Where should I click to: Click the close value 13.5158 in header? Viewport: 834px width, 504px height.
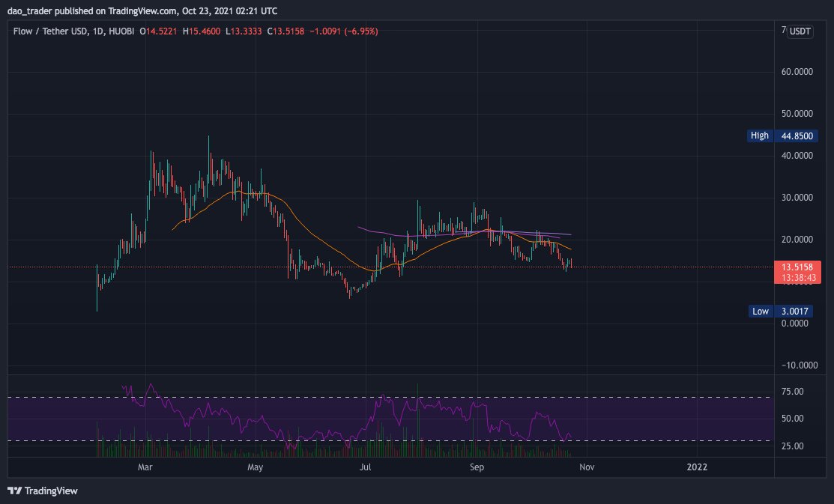tap(288, 31)
